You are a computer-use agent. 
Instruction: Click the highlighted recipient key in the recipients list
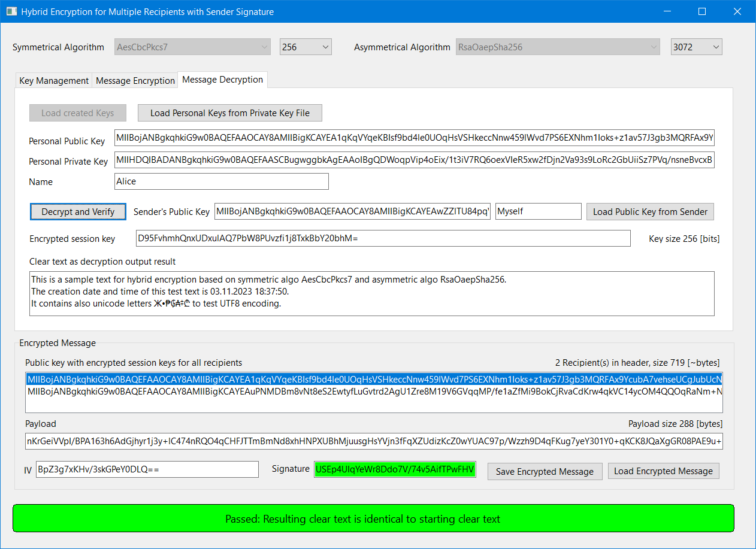point(373,379)
